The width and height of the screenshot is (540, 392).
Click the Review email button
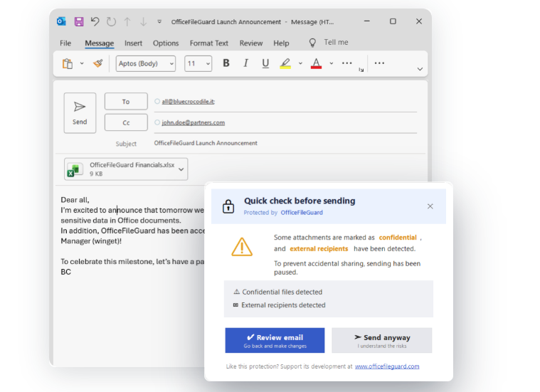coord(275,340)
